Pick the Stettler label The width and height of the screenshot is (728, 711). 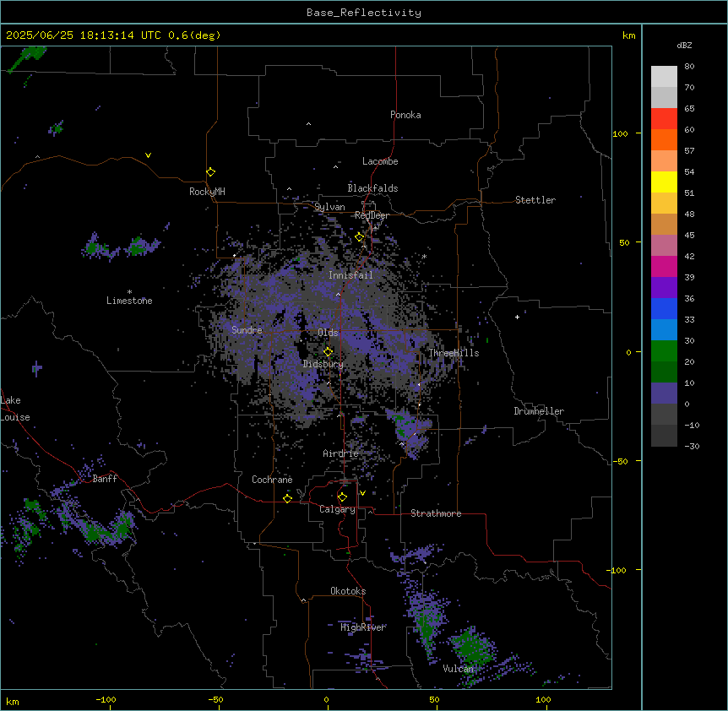(535, 200)
